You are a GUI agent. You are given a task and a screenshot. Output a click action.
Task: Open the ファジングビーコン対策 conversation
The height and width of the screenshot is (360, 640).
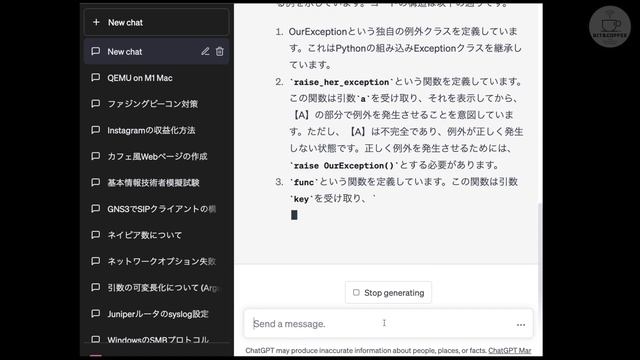[x=156, y=104]
